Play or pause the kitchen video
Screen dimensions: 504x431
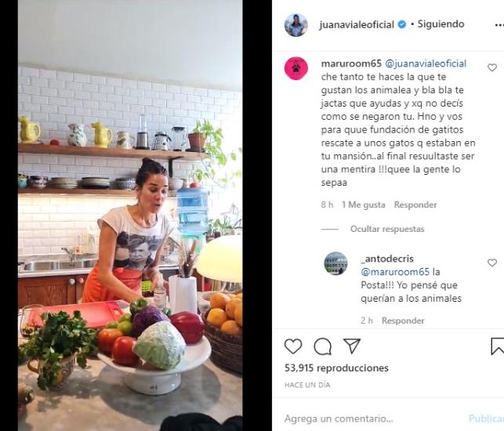tap(130, 215)
